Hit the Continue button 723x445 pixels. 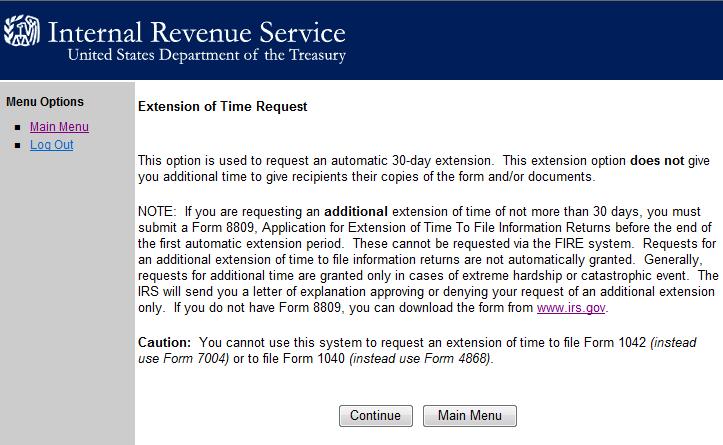375,415
